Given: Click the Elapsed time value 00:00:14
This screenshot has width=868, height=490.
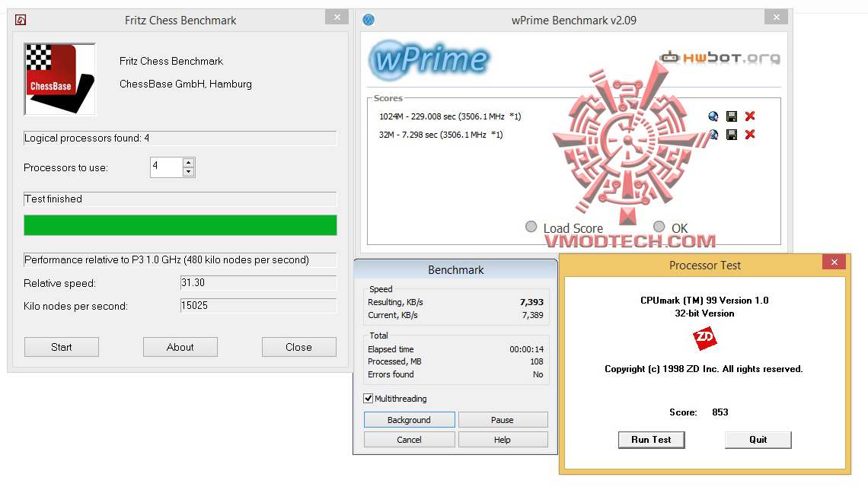Looking at the screenshot, I should point(526,349).
